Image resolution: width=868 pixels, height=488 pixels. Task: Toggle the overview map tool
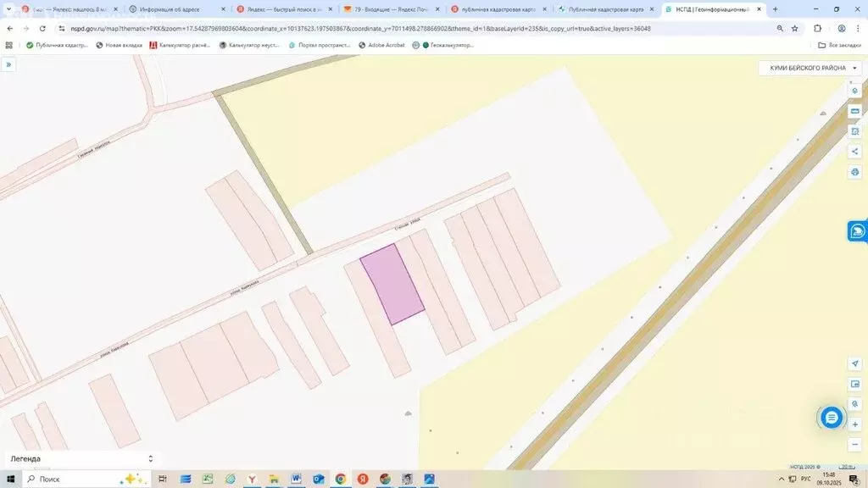click(854, 384)
